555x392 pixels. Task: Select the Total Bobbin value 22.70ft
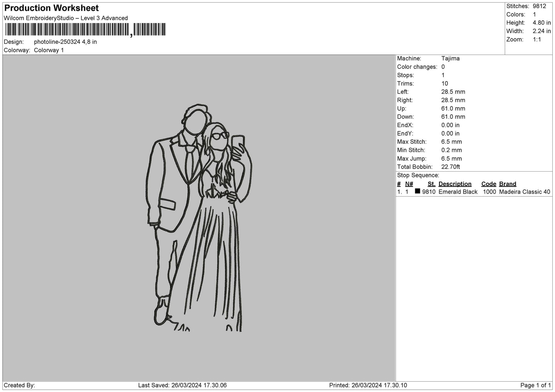[x=451, y=167]
